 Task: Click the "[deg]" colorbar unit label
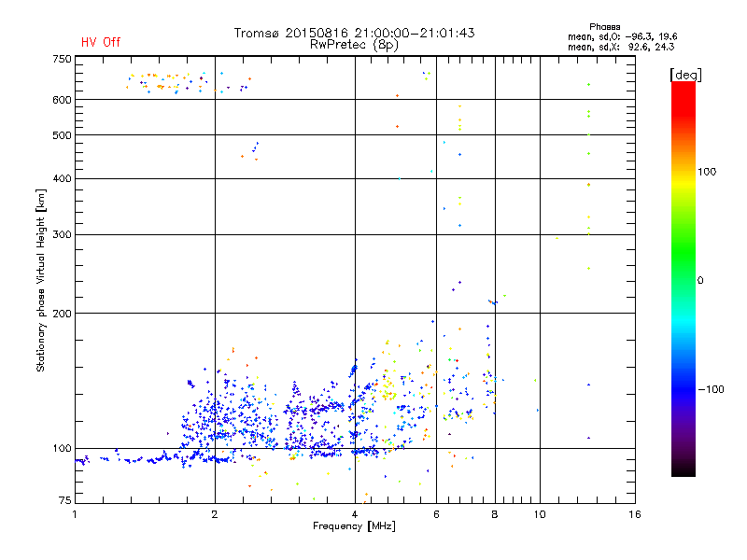pos(685,75)
